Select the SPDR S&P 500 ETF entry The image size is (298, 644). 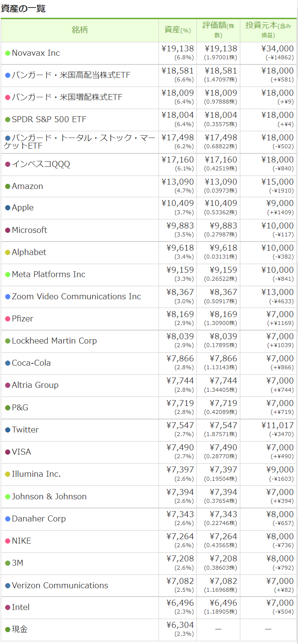(x=49, y=119)
